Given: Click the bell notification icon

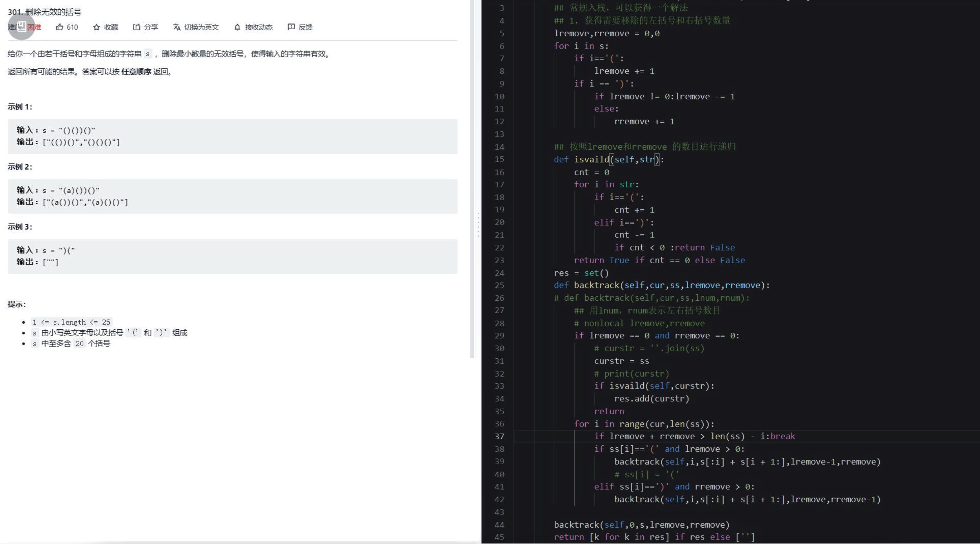Looking at the screenshot, I should (237, 27).
